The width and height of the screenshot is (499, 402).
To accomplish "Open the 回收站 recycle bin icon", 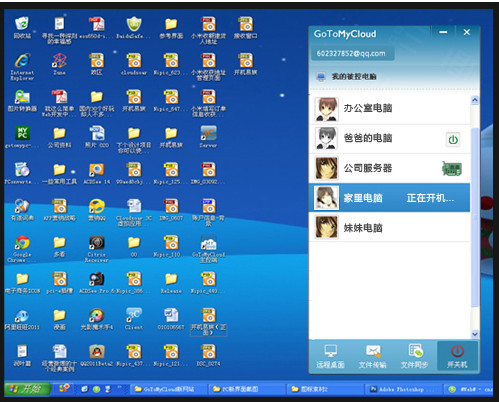I will pyautogui.click(x=22, y=27).
